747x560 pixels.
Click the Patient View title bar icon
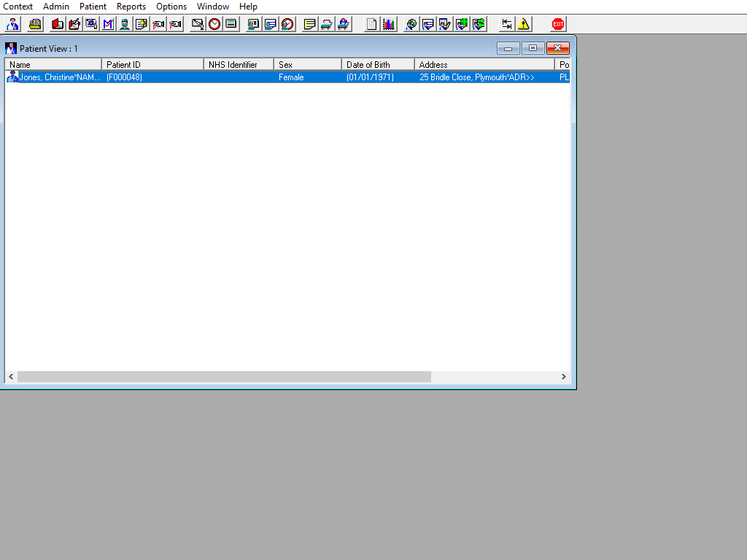point(10,48)
